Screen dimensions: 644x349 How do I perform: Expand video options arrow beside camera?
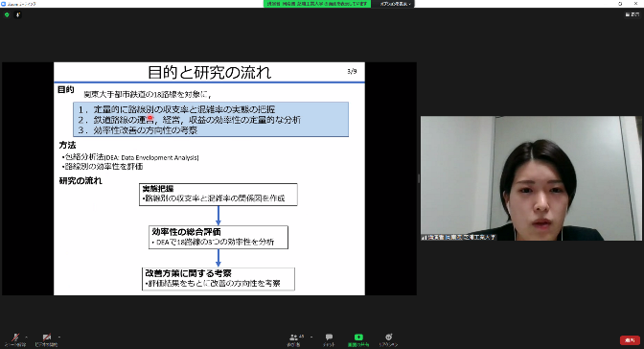(x=58, y=337)
